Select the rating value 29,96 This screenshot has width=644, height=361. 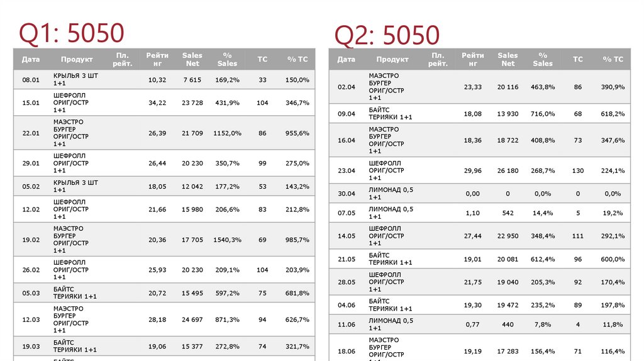(472, 170)
